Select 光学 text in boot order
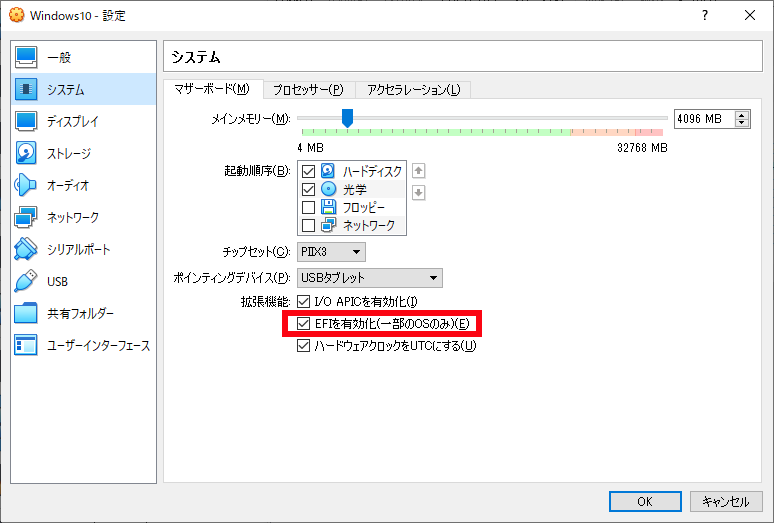Viewport: 774px width, 523px height. coord(355,189)
